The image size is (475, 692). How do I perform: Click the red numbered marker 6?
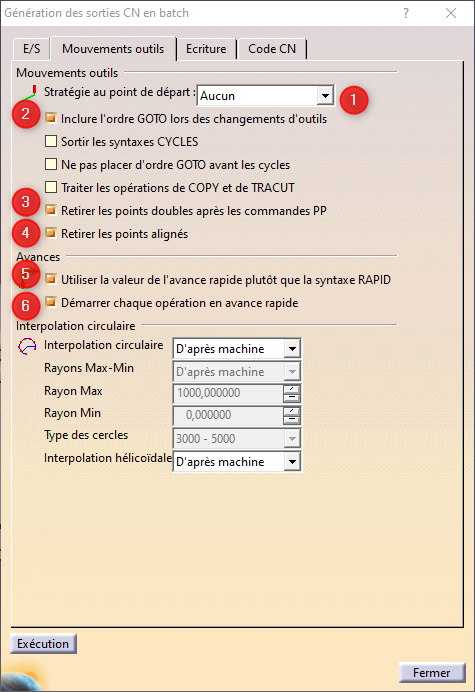26,305
